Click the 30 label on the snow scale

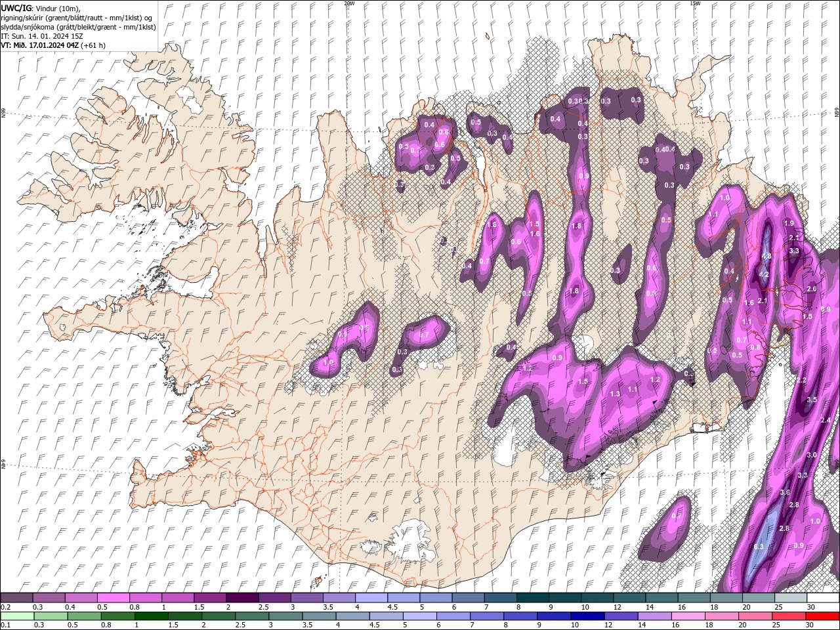tap(811, 607)
